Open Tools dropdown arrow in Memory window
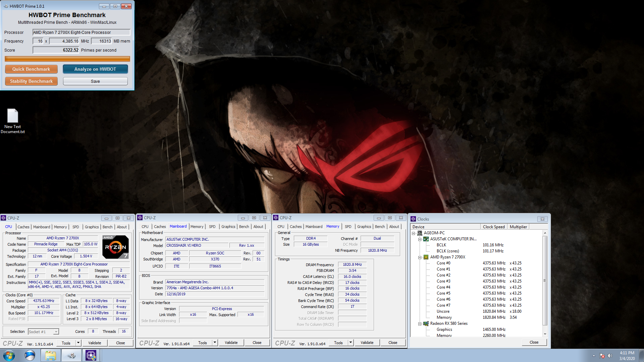644x362 pixels. 351,343
